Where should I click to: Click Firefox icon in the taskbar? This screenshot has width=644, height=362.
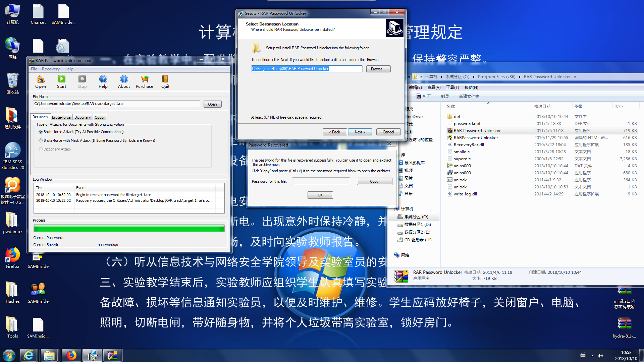[71, 355]
